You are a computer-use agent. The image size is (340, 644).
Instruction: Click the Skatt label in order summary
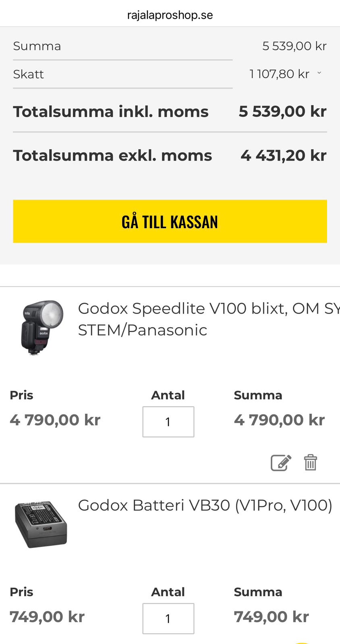coord(28,74)
